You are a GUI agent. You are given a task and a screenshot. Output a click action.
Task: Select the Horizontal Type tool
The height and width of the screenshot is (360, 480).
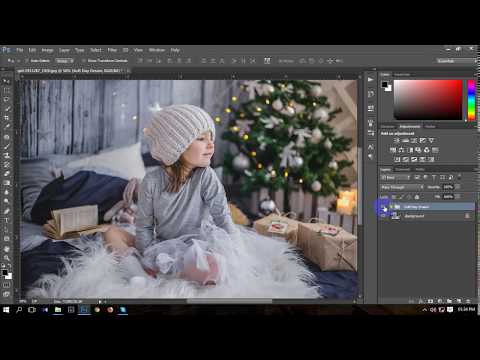[6, 220]
